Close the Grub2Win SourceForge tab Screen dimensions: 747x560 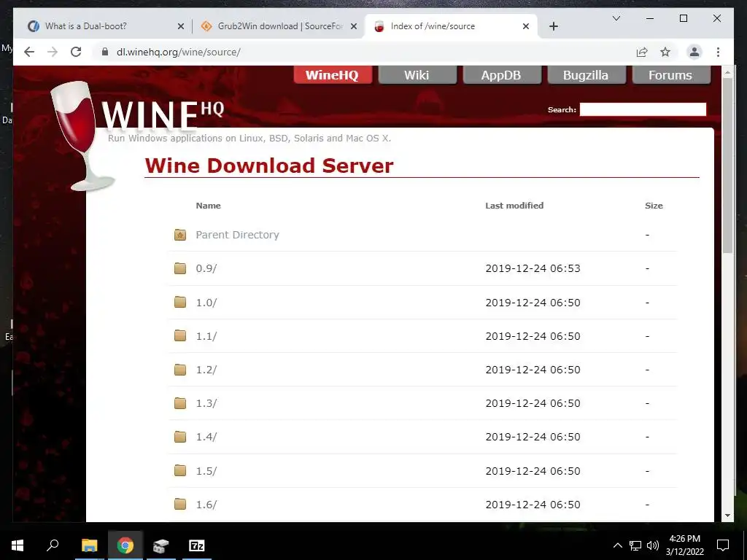point(354,26)
